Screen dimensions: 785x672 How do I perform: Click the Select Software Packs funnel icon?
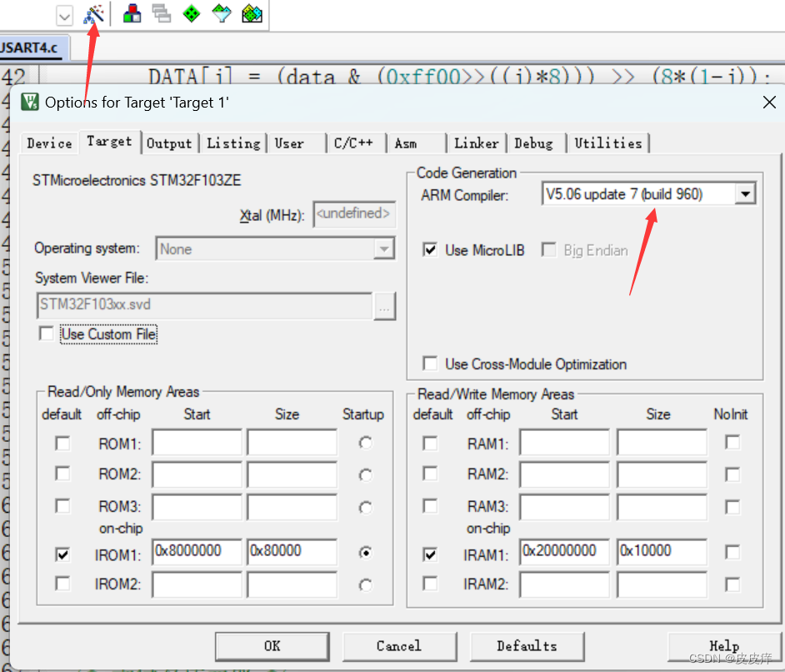221,13
